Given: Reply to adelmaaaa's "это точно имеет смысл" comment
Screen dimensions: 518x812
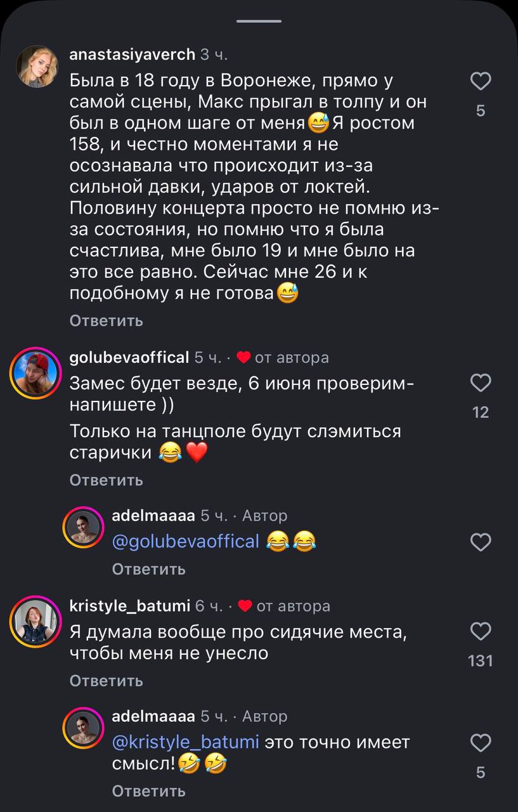Looking at the screenshot, I should click(x=148, y=791).
